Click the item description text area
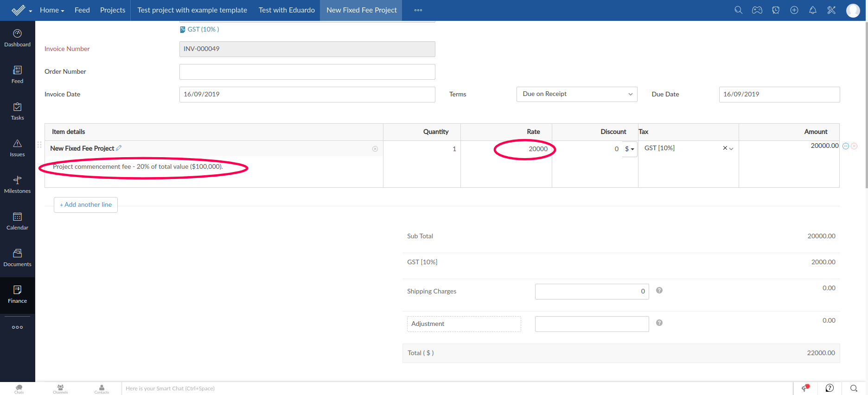868x395 pixels. point(214,172)
